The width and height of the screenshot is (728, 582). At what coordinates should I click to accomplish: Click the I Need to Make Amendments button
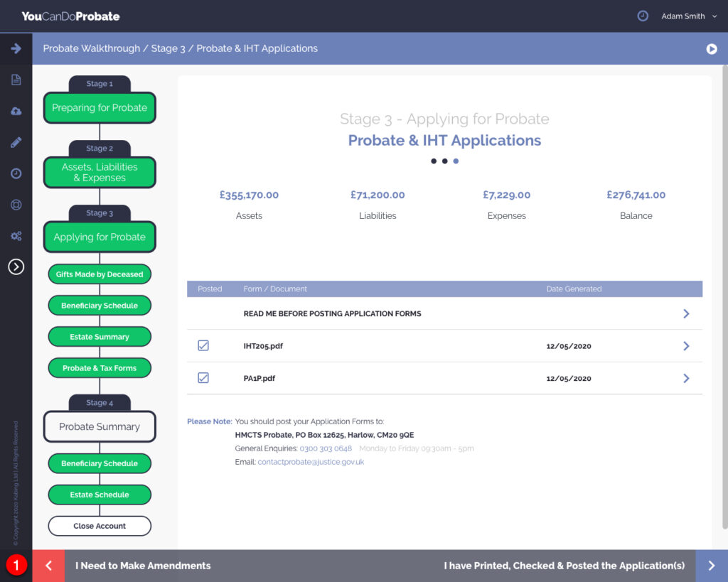[143, 566]
